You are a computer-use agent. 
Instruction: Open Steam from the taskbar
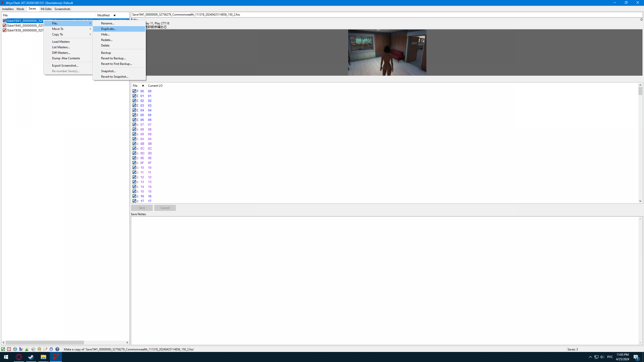[31, 357]
